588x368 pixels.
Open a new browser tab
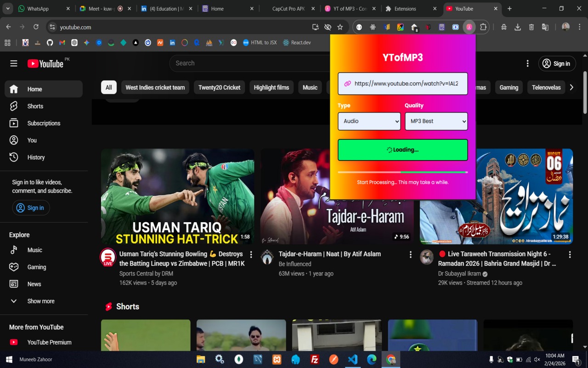pos(509,8)
